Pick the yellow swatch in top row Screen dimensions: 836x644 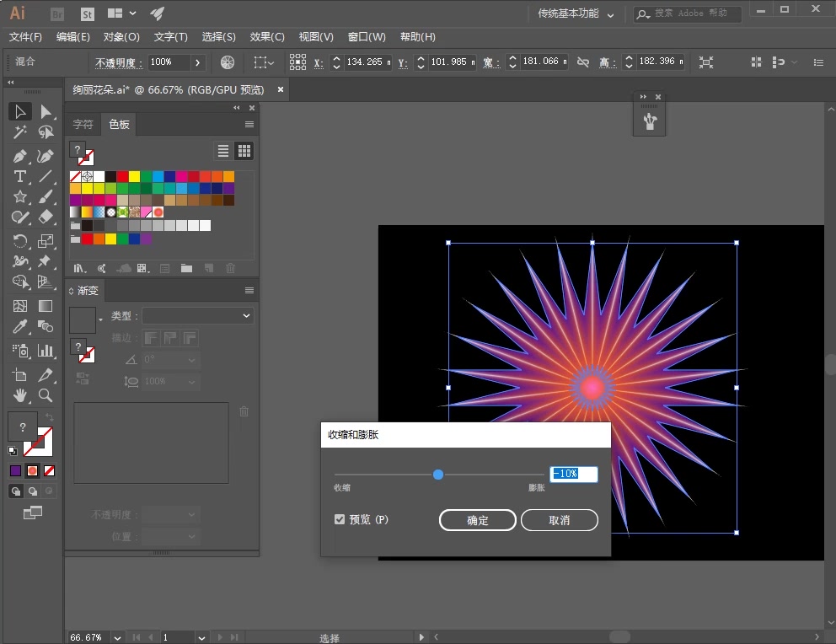tap(134, 176)
